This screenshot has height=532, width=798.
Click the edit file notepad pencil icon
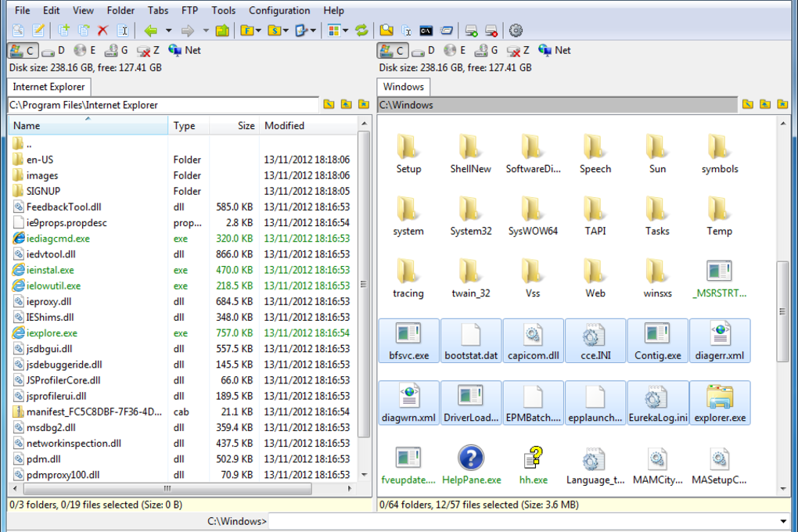coord(38,31)
